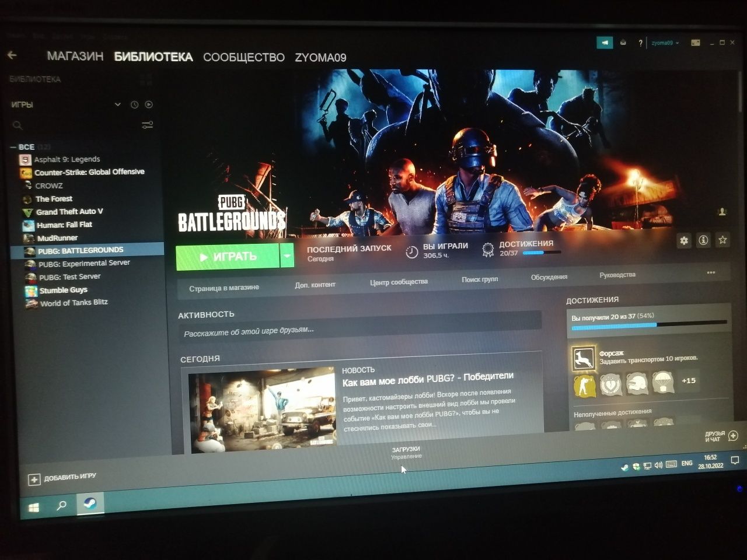View the gold shooter achievement badge
The height and width of the screenshot is (560, 747).
coord(585,385)
